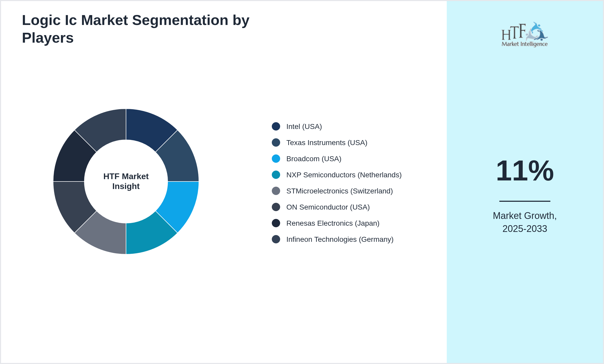This screenshot has width=604, height=364.
Task: Select the 'ON Semiconductor (USA)' legend label
Action: 328,207
